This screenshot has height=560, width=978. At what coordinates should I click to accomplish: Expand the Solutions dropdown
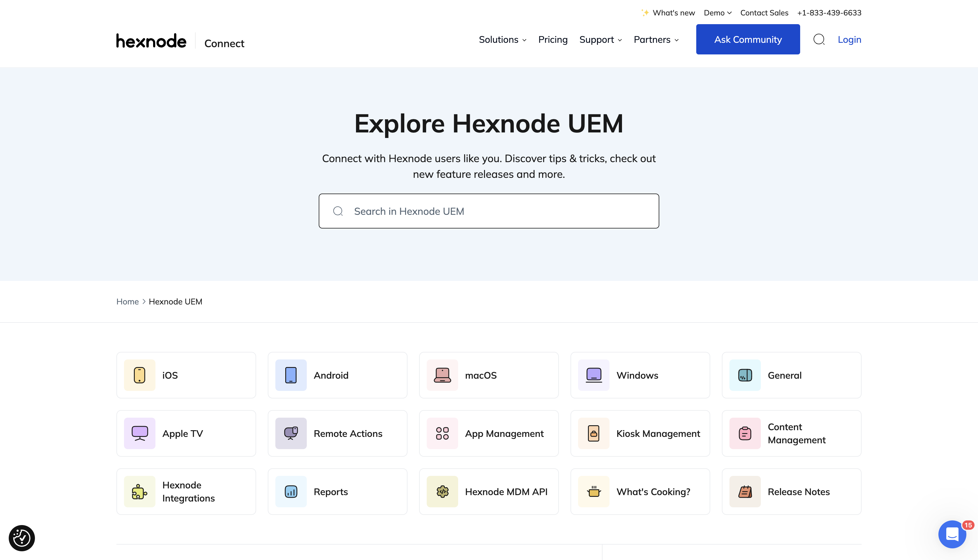pyautogui.click(x=502, y=39)
